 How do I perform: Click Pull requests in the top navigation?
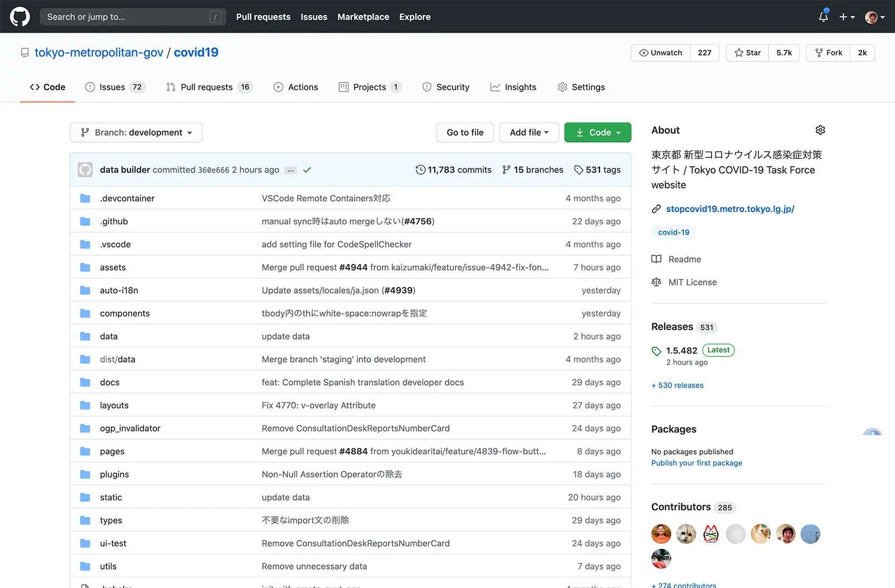click(263, 17)
